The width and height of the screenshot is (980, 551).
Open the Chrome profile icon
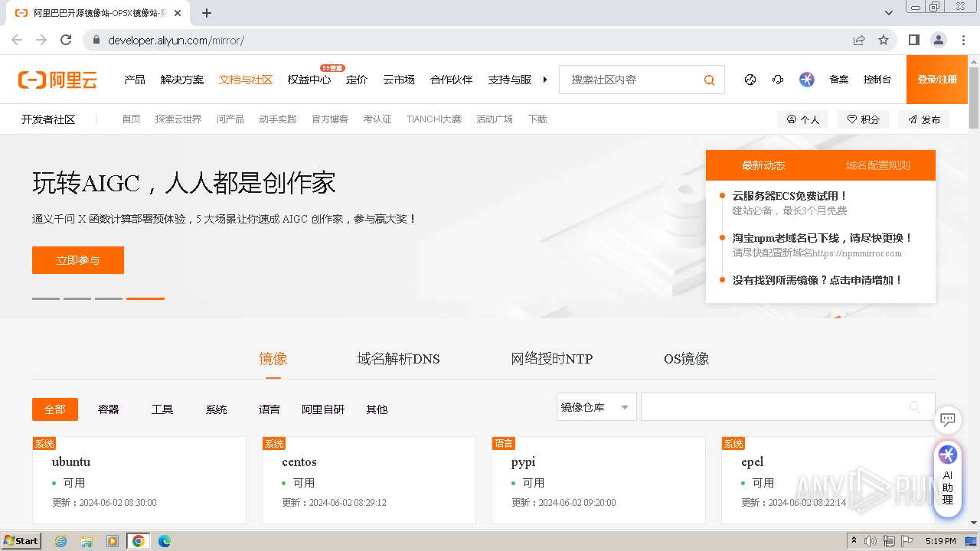[x=938, y=40]
